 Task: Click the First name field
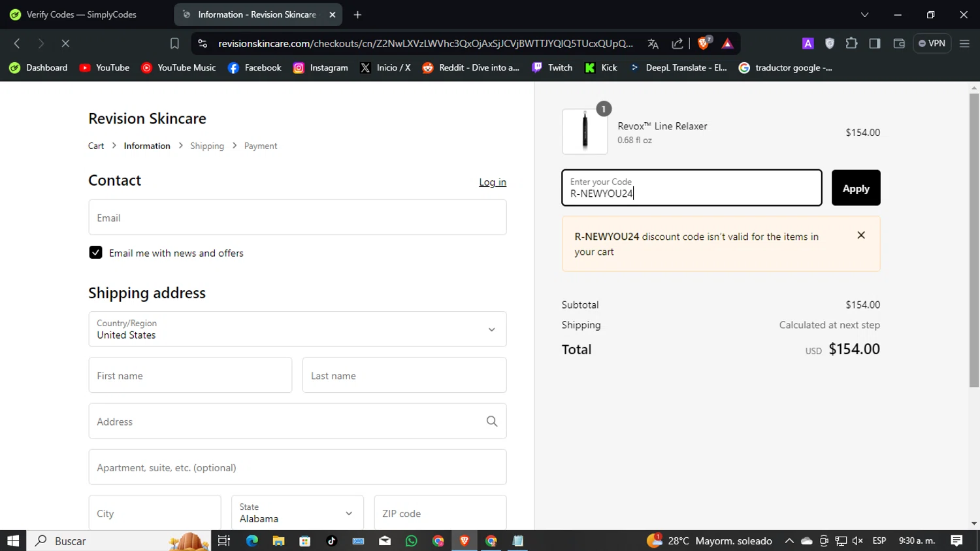pyautogui.click(x=190, y=375)
